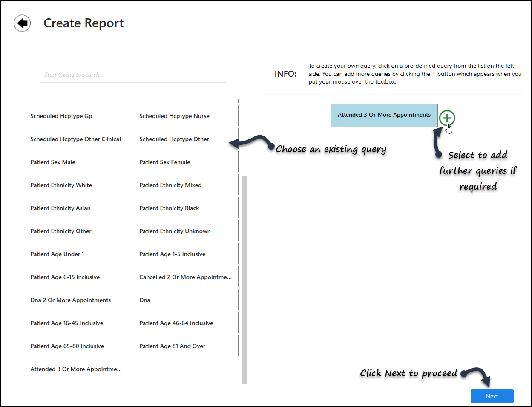Select Patient Age 46-64 Inclusive query

[186, 323]
